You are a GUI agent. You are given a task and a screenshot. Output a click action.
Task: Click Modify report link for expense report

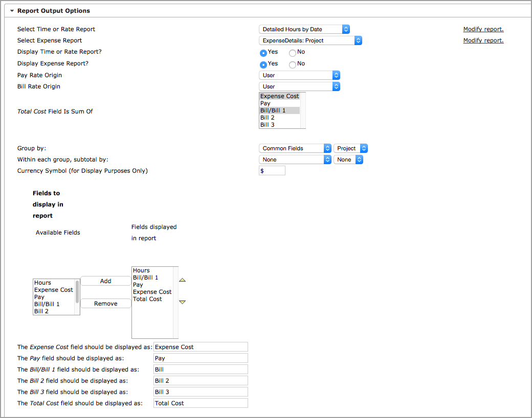tap(483, 40)
